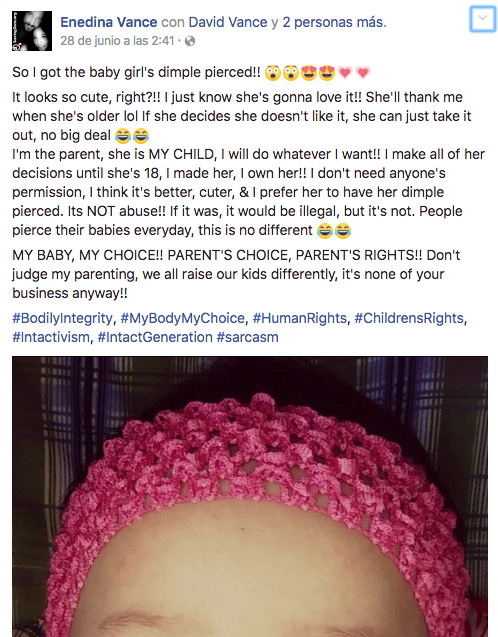Click the first astonished face emoji
Viewport: 498px width, 637px height.
pyautogui.click(x=273, y=73)
